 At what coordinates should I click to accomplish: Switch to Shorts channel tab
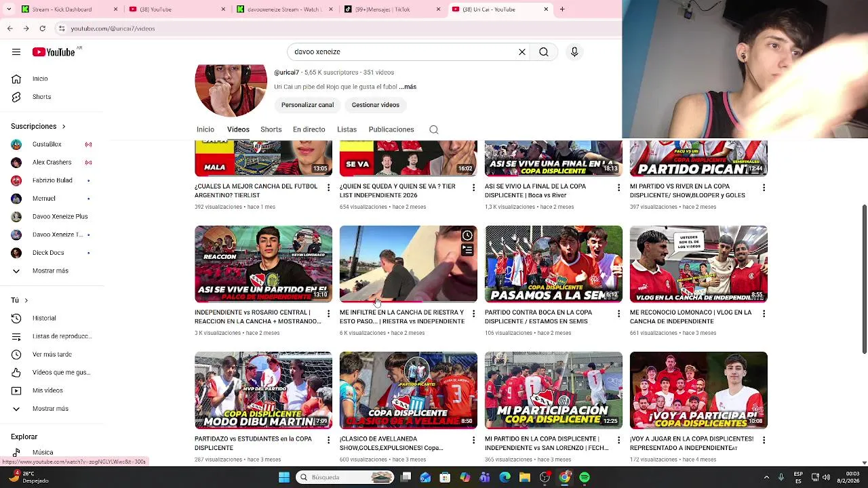point(271,129)
